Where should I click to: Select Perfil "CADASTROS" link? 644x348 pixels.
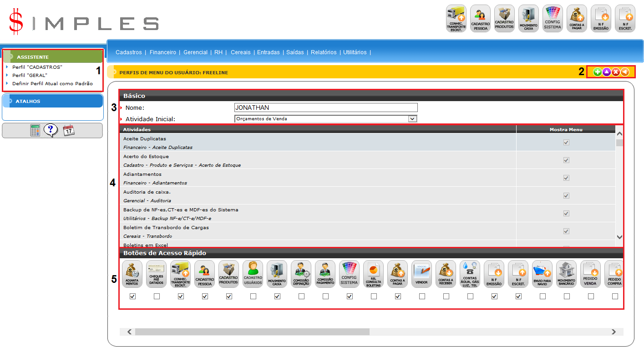point(37,67)
